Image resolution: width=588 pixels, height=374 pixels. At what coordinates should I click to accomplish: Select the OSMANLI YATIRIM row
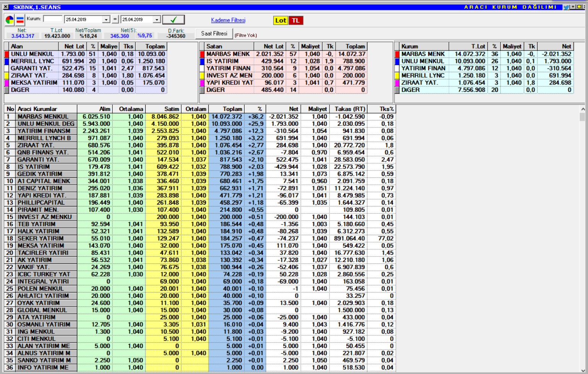[200, 325]
